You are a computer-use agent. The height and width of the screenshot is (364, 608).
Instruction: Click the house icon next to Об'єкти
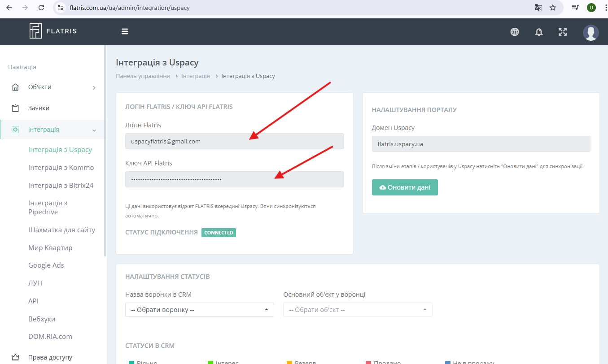(15, 87)
